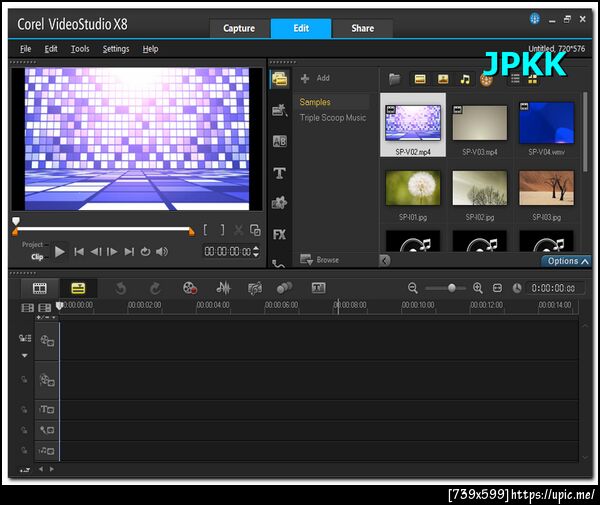
Task: Select the SP-V02.mp4 thumbnail
Action: (413, 125)
